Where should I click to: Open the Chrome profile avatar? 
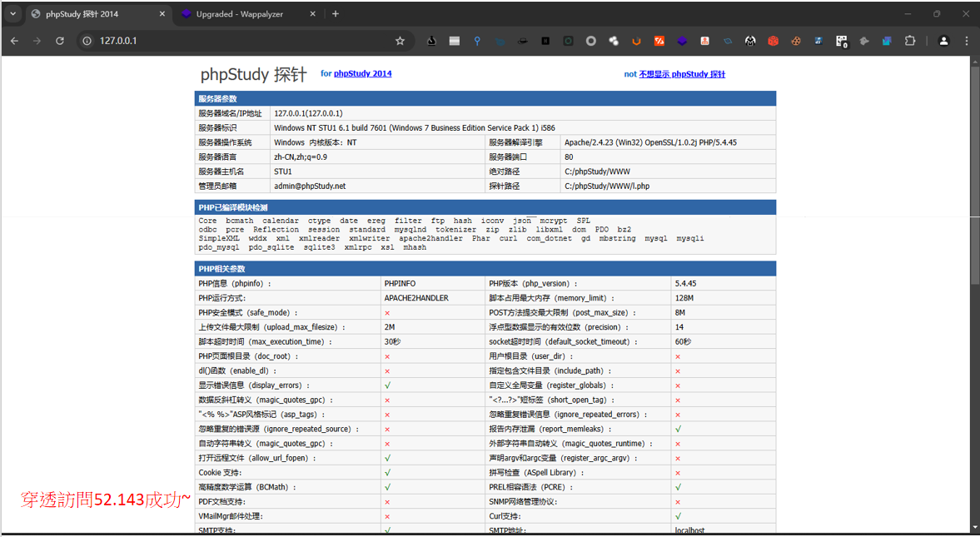coord(943,41)
